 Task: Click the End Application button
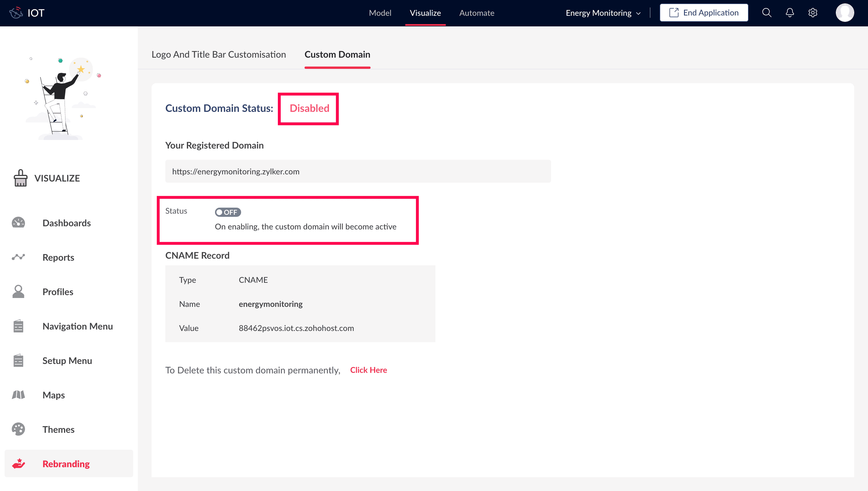(x=704, y=13)
